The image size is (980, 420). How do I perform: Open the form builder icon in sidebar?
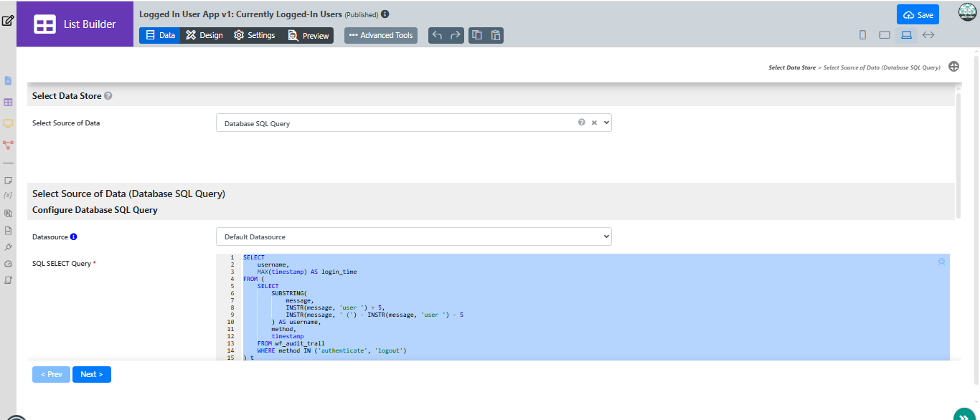point(9,81)
